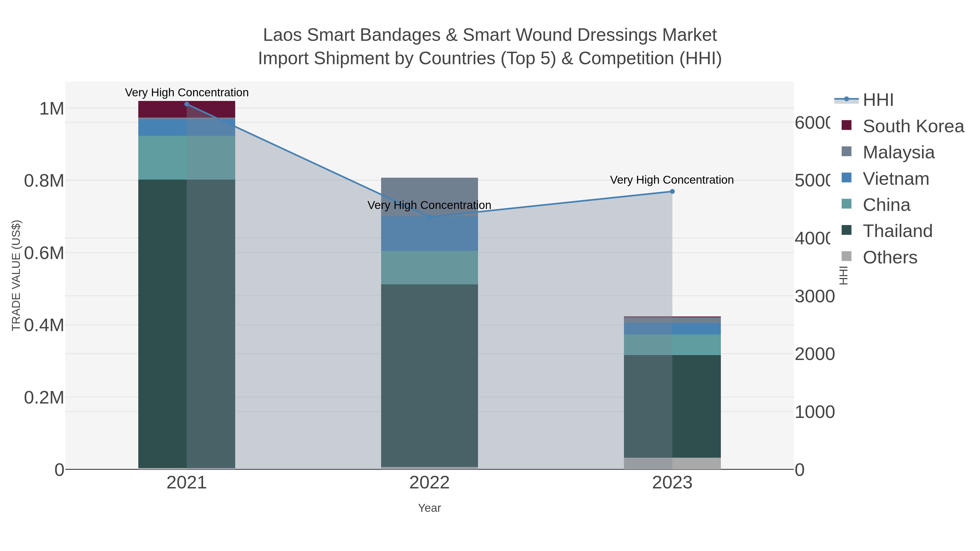Image resolution: width=980 pixels, height=551 pixels.
Task: Click the Others legend color swatch
Action: tap(846, 256)
